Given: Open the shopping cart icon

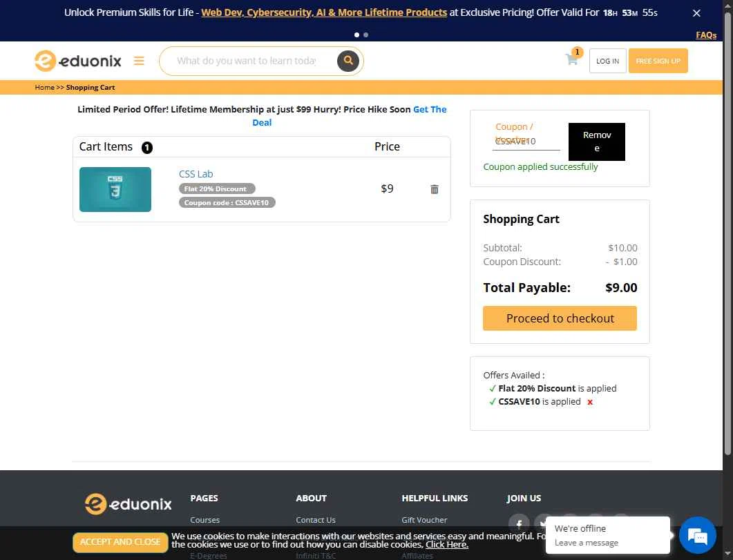Looking at the screenshot, I should [572, 59].
